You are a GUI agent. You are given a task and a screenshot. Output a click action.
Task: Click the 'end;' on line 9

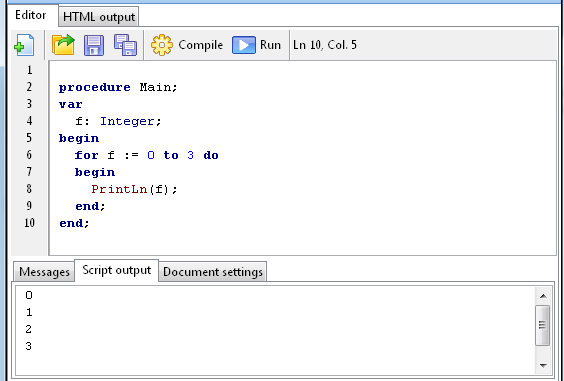pos(90,207)
